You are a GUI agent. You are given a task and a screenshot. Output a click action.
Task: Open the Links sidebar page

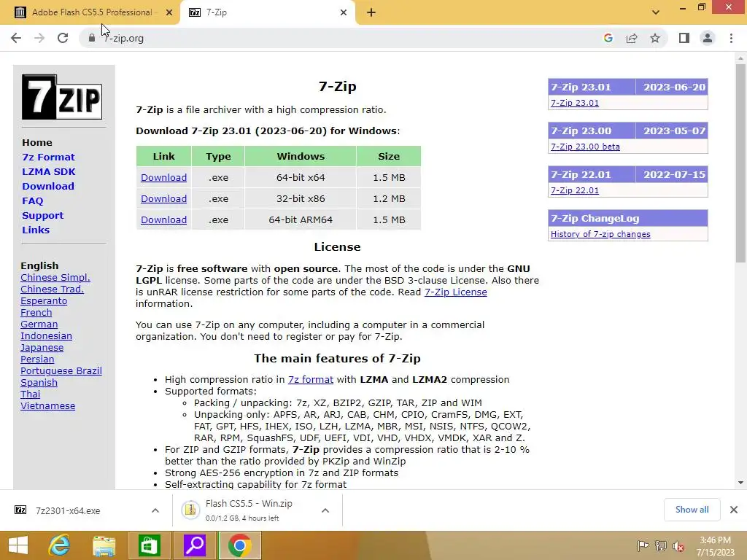click(36, 230)
